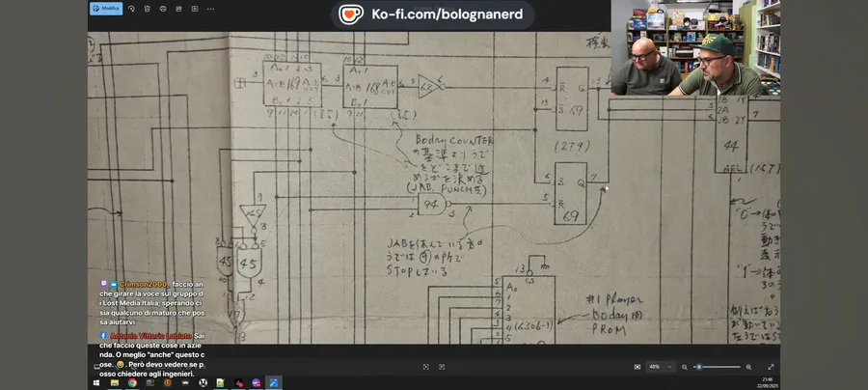
Task: Delete the image with trash icon
Action: [x=147, y=9]
